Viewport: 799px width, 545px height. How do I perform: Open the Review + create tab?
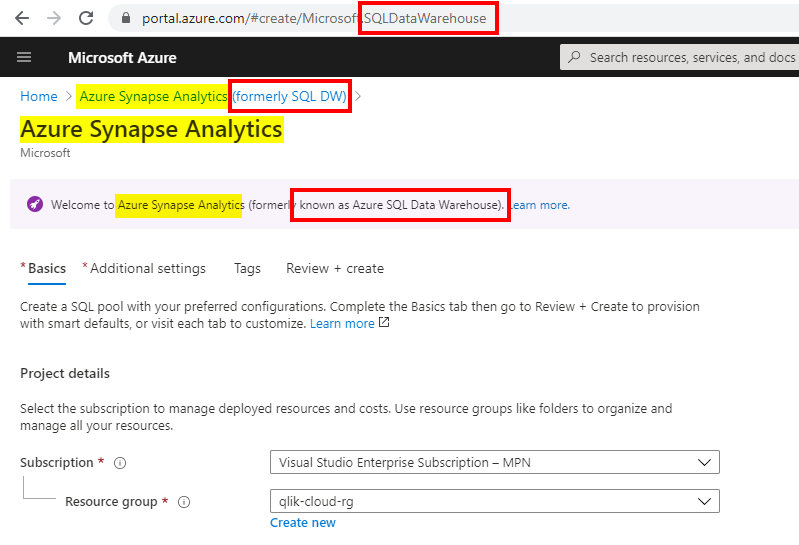pyautogui.click(x=335, y=268)
